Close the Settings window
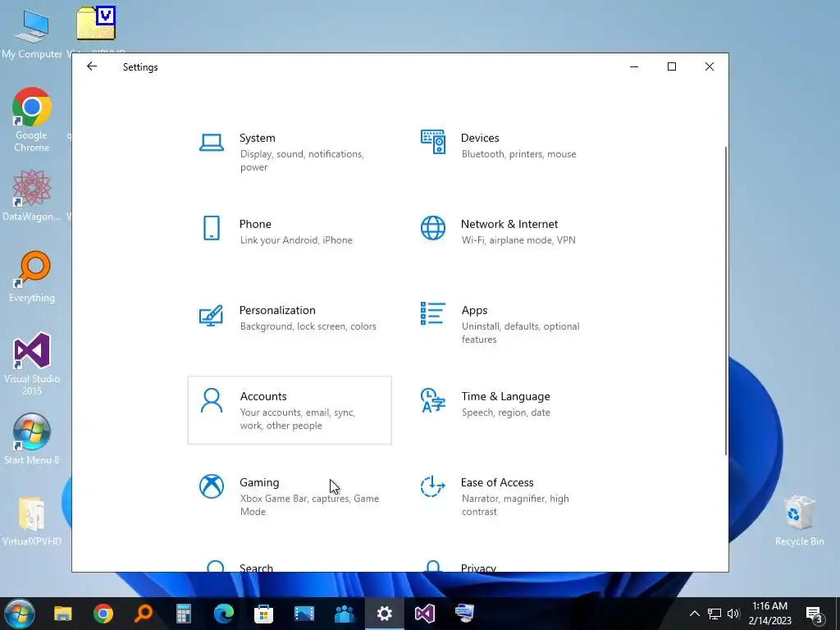 tap(710, 66)
